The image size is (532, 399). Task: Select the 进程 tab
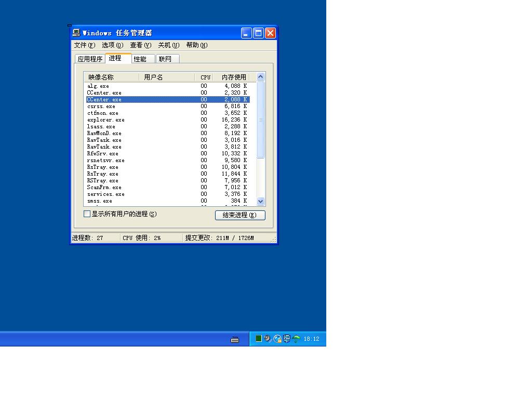point(118,58)
